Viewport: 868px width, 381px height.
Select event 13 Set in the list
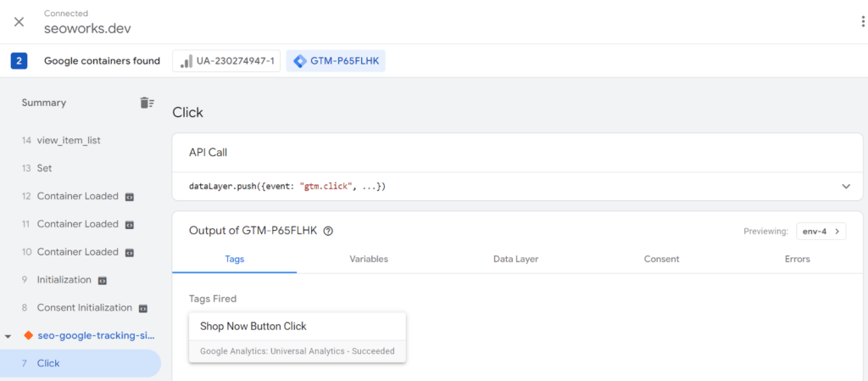click(x=44, y=168)
